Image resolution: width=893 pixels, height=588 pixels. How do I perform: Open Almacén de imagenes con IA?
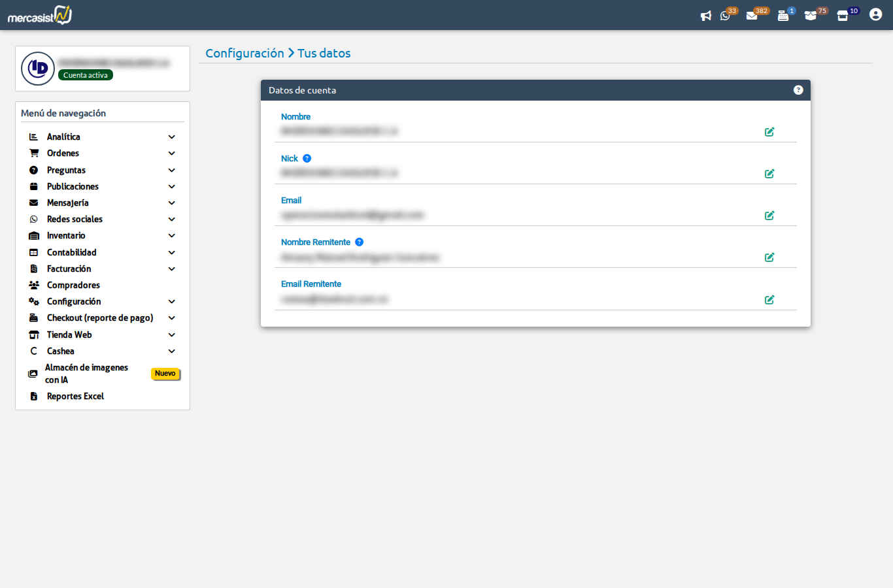point(86,374)
